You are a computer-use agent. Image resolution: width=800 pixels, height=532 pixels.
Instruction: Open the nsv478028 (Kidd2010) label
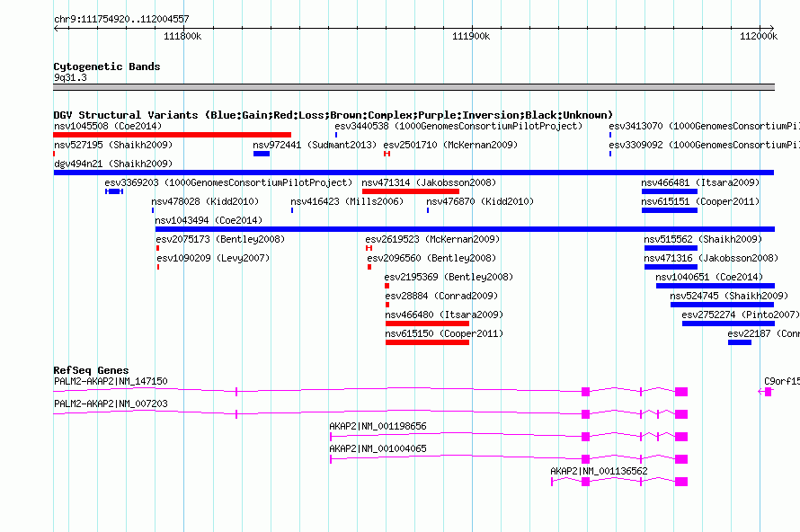205,201
